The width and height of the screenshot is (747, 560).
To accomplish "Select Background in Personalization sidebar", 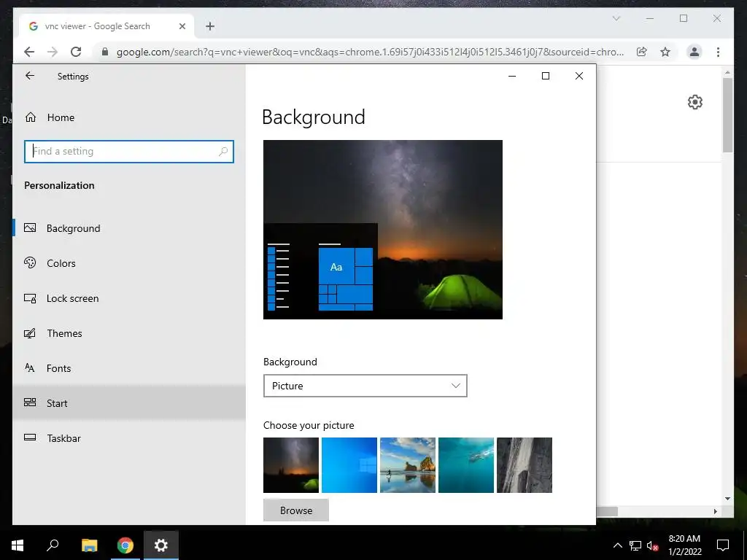I will (x=129, y=228).
